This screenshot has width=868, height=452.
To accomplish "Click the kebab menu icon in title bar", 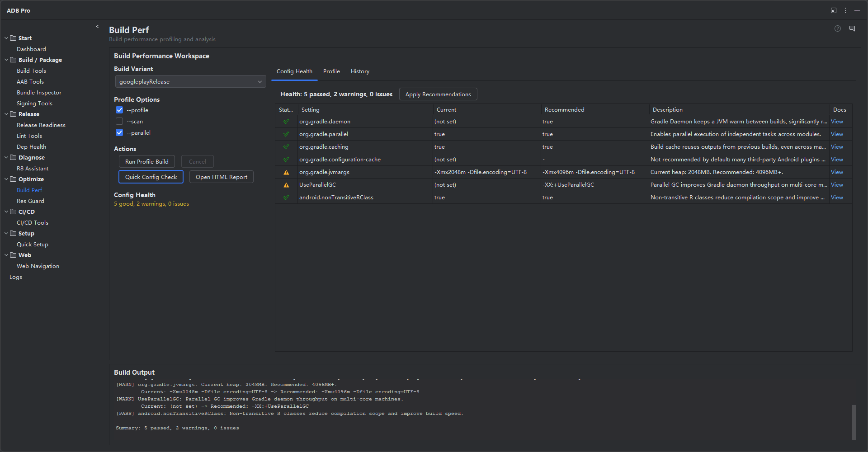I will tap(845, 10).
